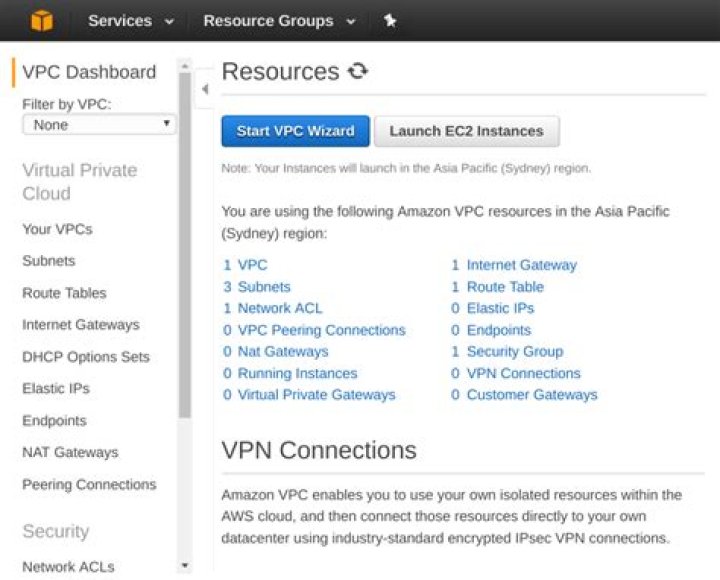Open the Filter by VPC select box

(x=99, y=125)
